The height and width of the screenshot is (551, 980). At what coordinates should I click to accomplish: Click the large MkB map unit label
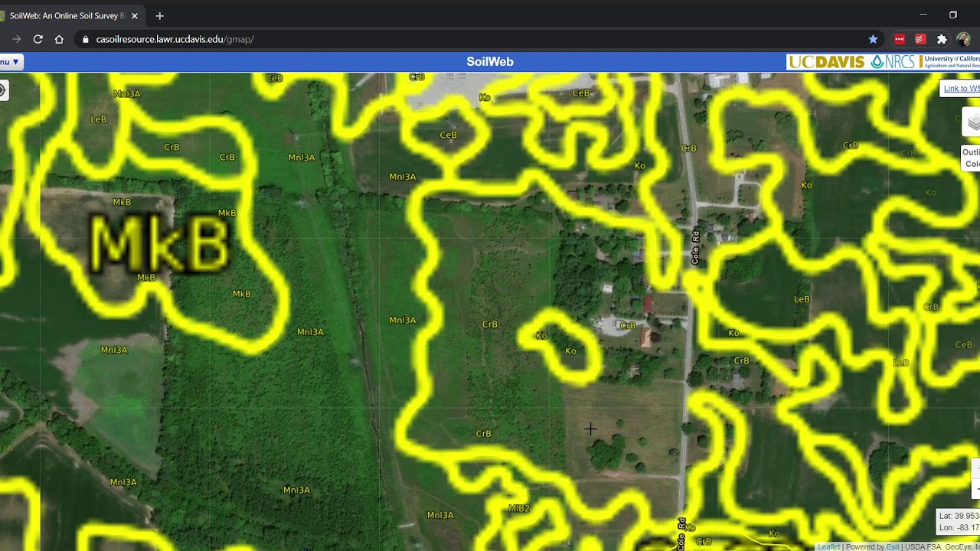coord(159,245)
